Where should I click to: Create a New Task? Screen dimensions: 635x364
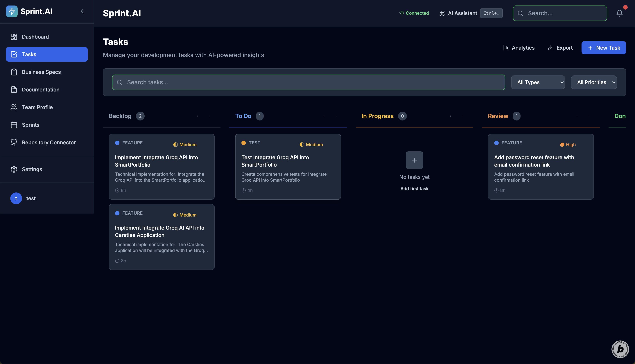point(603,48)
